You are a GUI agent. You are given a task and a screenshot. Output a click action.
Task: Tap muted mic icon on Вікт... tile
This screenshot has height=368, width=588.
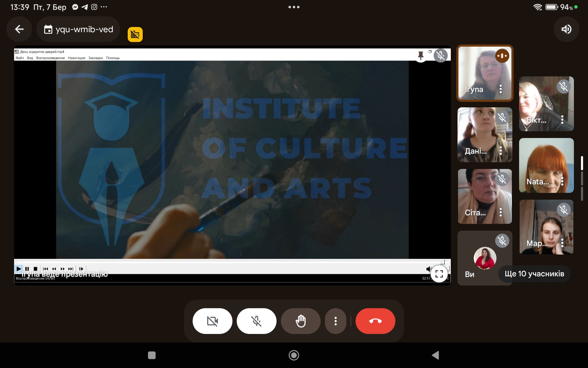click(x=564, y=86)
